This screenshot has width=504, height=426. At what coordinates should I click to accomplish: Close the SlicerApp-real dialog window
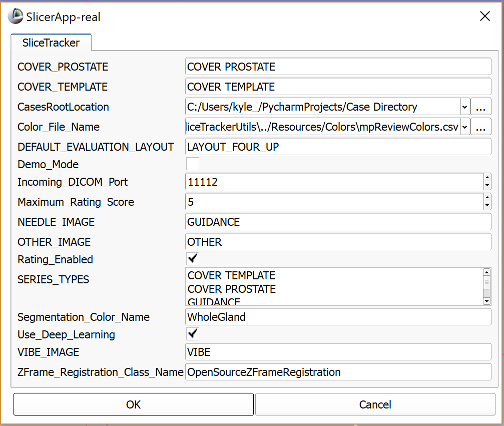[x=484, y=17]
